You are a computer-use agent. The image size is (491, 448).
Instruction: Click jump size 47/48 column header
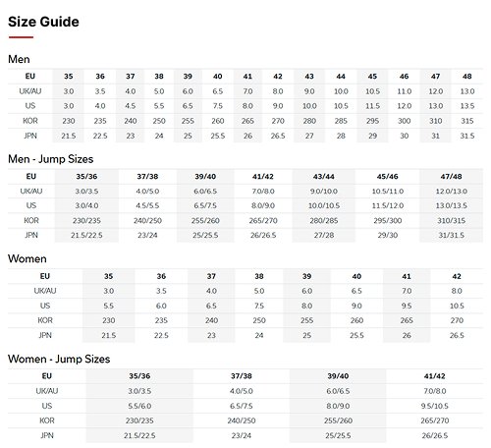(451, 177)
